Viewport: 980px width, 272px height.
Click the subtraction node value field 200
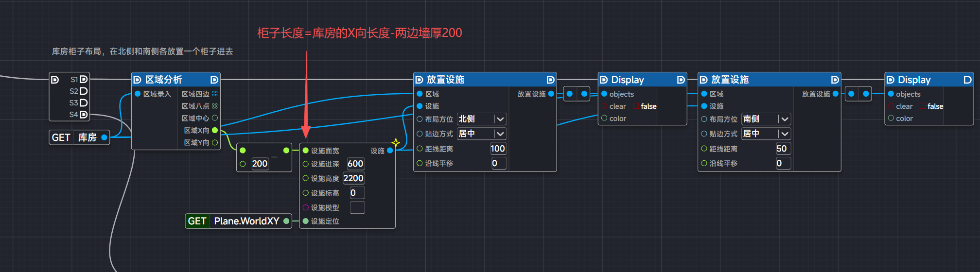point(260,164)
